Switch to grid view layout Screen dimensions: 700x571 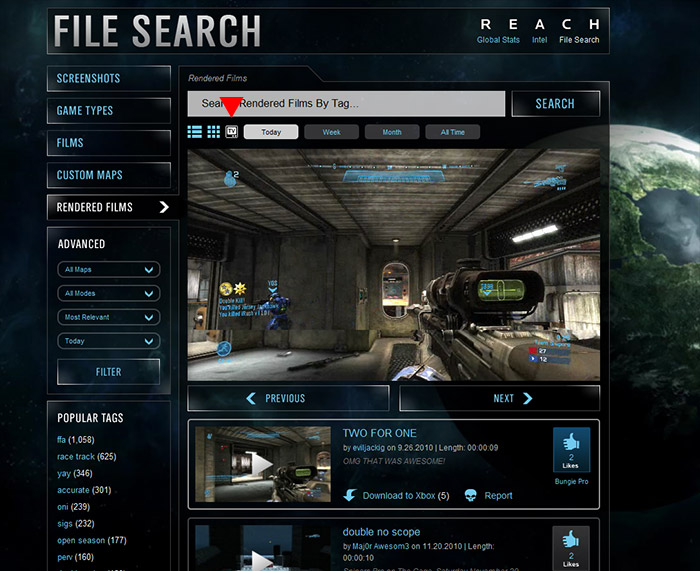(x=213, y=132)
